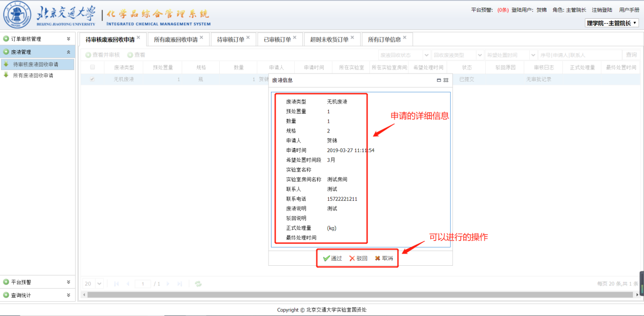This screenshot has width=644, height=316.
Task: Click the 取消 cancel cross icon
Action: (x=378, y=258)
